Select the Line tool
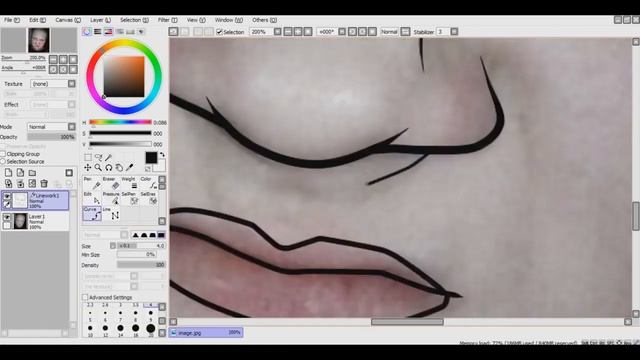 110,213
